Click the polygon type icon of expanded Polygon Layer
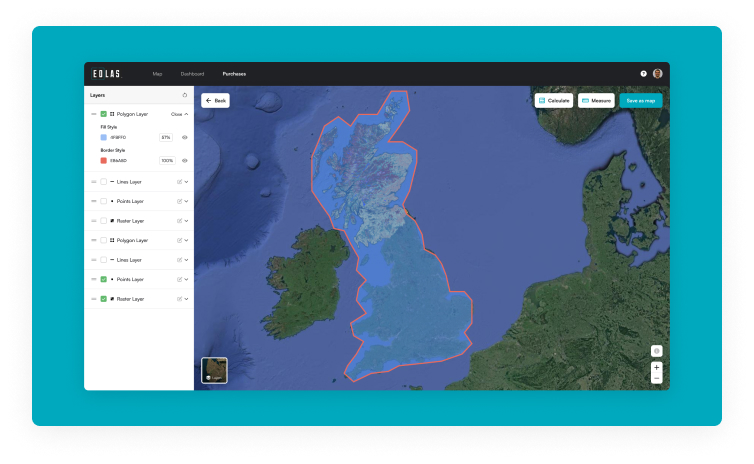The height and width of the screenshot is (464, 754). pos(112,114)
